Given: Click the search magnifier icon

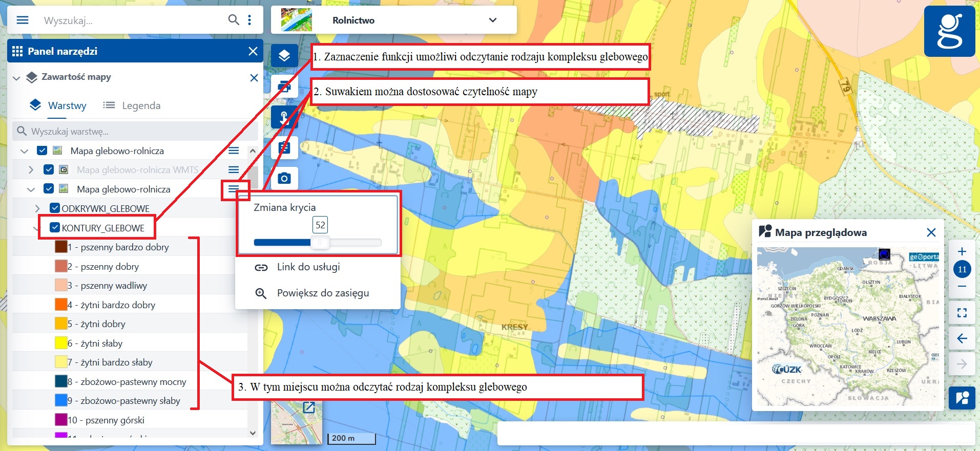Looking at the screenshot, I should (x=233, y=20).
